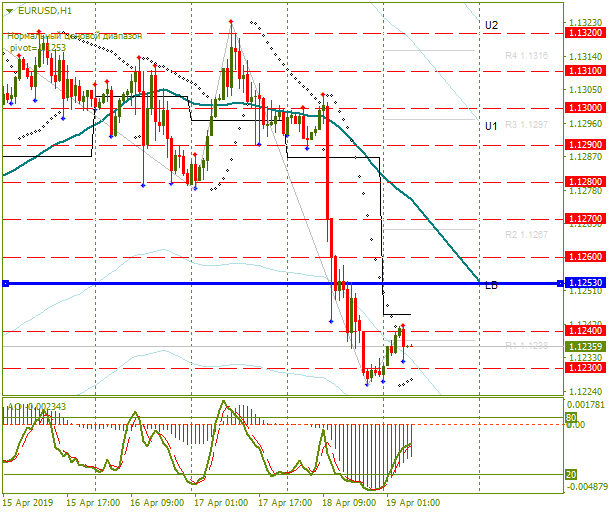Click the 0.001781 indicator scale value
Viewport: 609px width, 514px height.
pos(586,405)
